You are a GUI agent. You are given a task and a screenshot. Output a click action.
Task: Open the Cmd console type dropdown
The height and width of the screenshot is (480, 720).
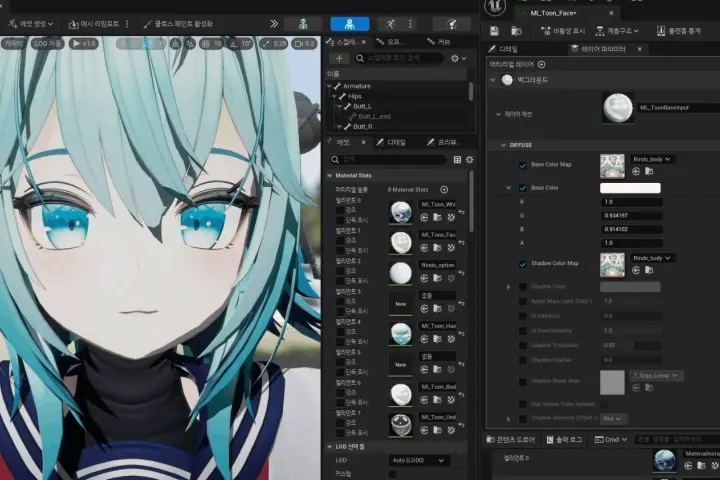pos(611,440)
